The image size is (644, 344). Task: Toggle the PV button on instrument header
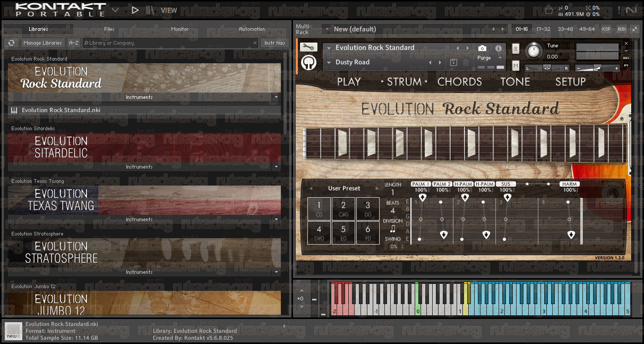click(x=626, y=65)
